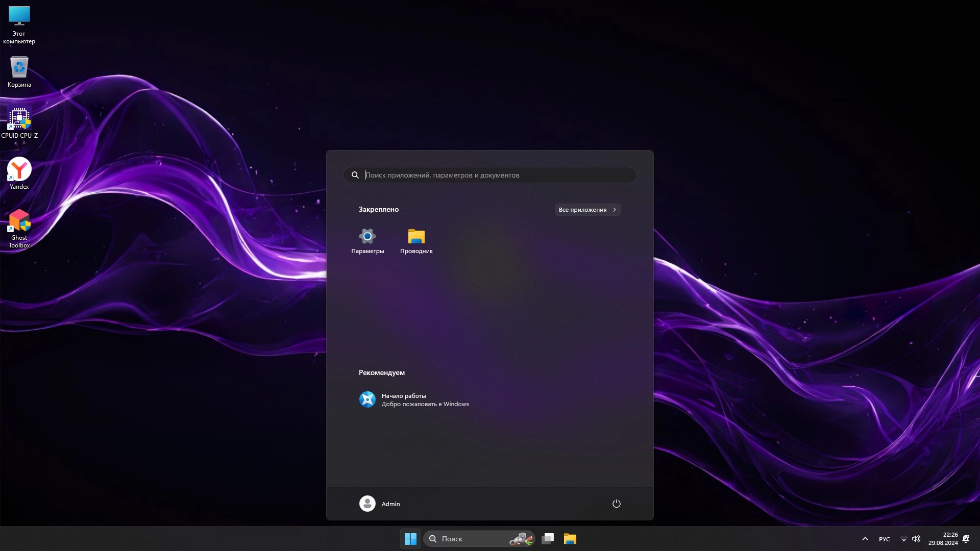Open network status tray icon
Screen dimensions: 980x551
pyautogui.click(x=903, y=539)
